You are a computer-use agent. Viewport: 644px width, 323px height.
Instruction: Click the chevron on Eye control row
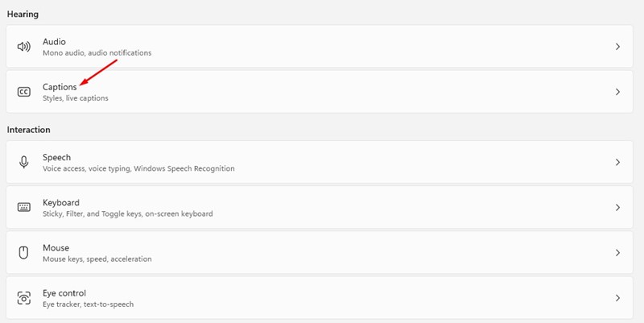tap(617, 298)
